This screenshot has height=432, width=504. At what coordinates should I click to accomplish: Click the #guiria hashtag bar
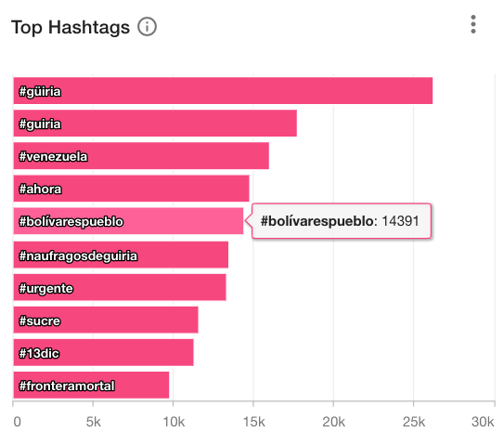[155, 124]
